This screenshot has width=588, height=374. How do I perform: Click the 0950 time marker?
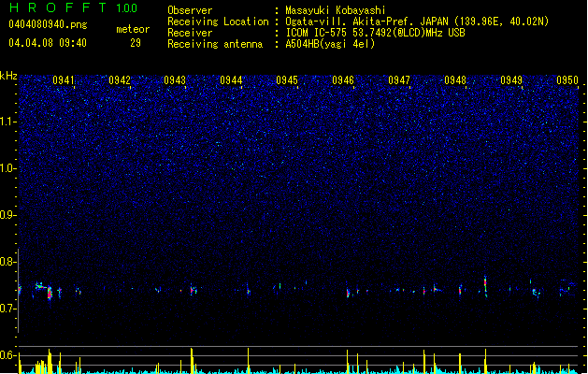tap(567, 80)
